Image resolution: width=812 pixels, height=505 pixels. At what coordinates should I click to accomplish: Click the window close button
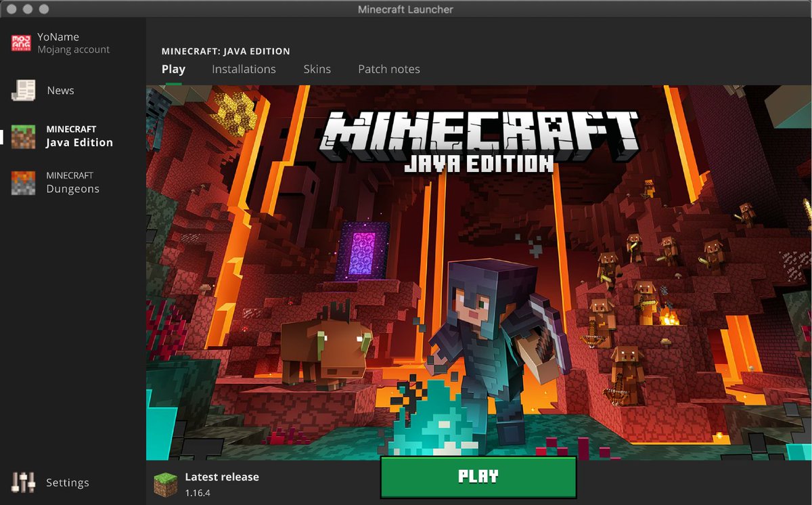[13, 9]
